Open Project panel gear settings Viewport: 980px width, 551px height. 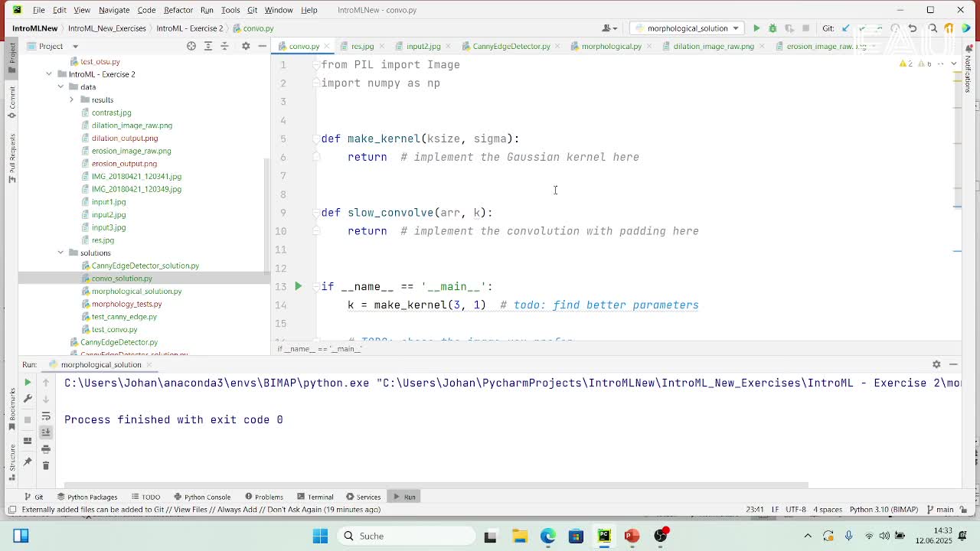tap(246, 46)
